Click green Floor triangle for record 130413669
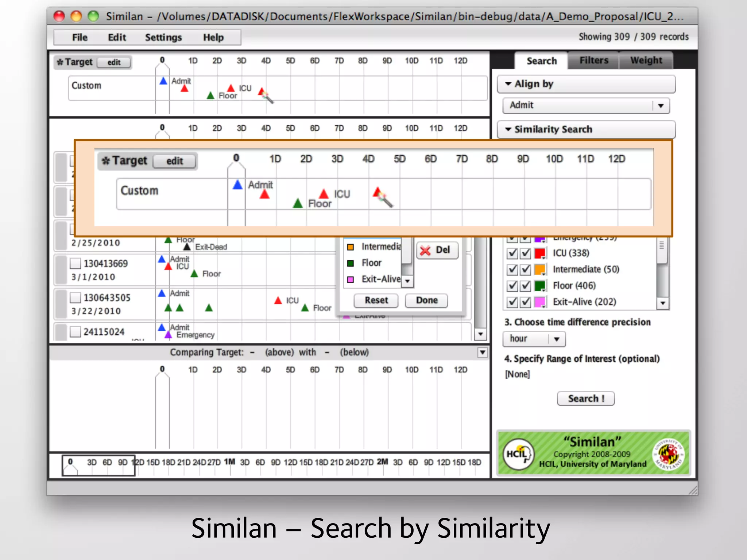The image size is (747, 560). point(194,273)
